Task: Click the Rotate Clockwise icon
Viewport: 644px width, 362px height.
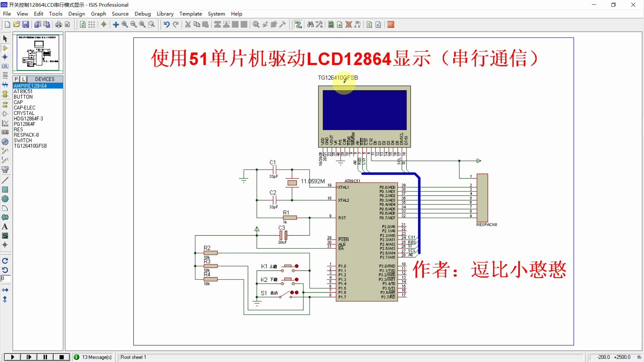Action: pyautogui.click(x=5, y=260)
